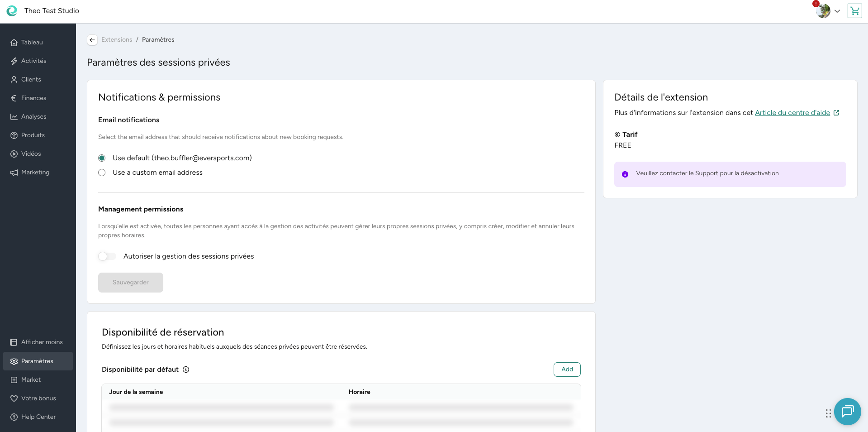Go to Marketing in the sidebar
Screen dimensions: 868x432
(35, 173)
